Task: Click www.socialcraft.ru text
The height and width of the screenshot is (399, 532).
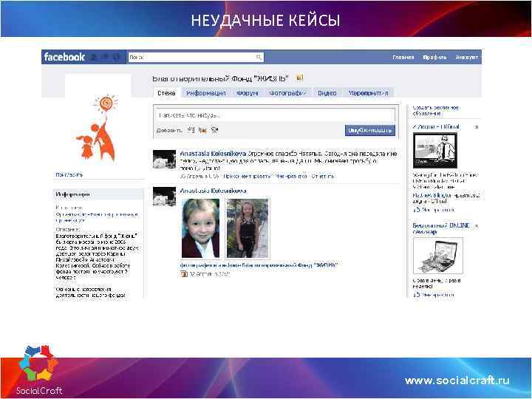Action: click(457, 381)
